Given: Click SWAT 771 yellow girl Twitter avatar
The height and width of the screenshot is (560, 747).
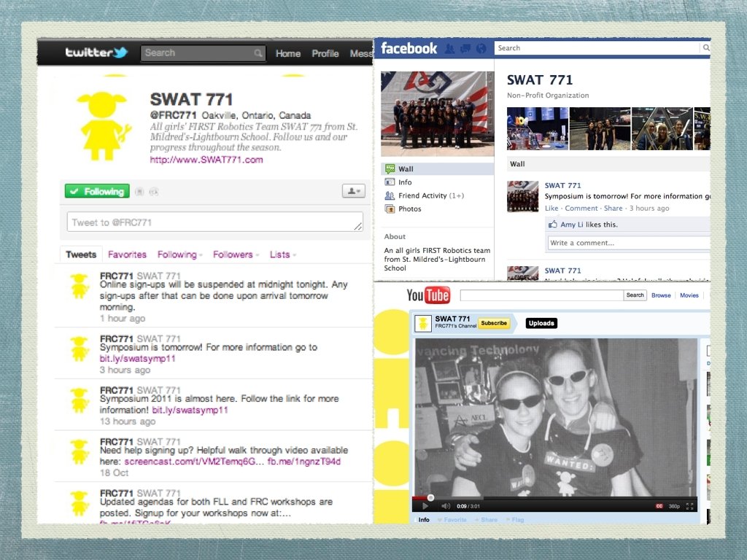Looking at the screenshot, I should 104,125.
